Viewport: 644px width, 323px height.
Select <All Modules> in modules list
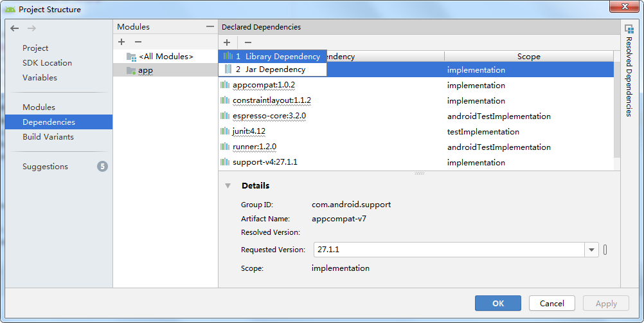pos(166,57)
